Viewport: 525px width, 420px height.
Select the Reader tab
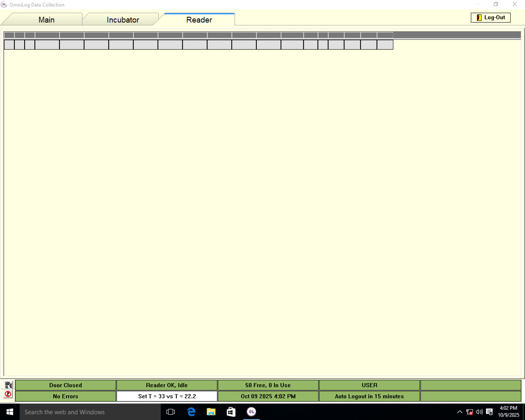[x=199, y=20]
